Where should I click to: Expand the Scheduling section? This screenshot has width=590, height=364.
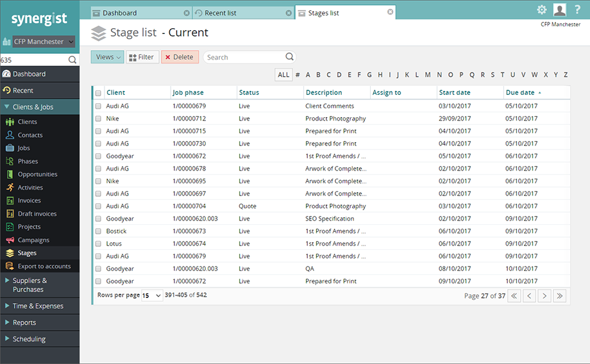point(40,339)
